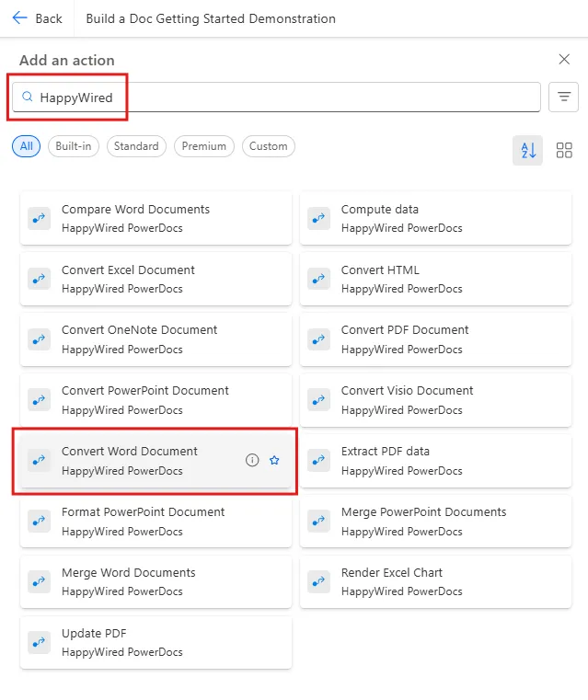Select the Update PDF action

click(x=156, y=642)
